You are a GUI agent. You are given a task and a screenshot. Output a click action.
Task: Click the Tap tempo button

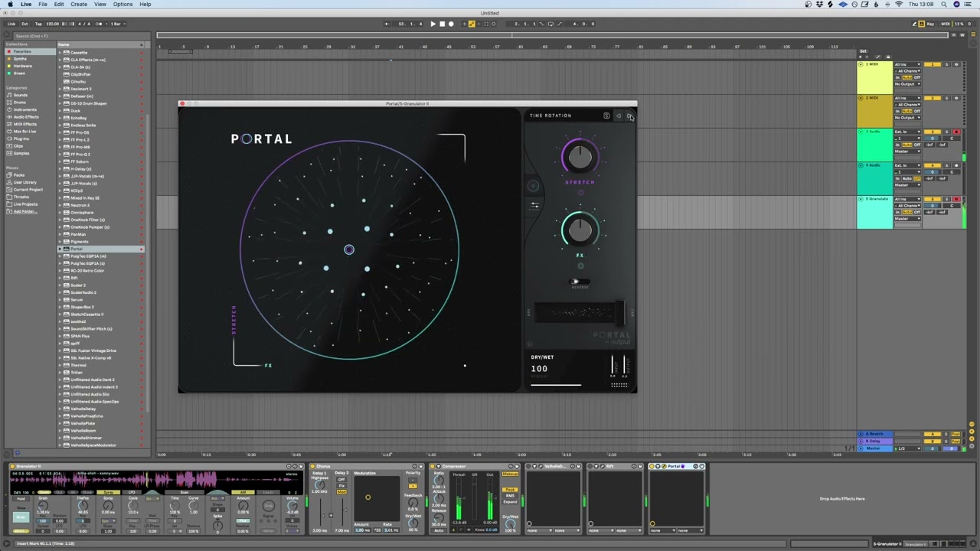[38, 24]
